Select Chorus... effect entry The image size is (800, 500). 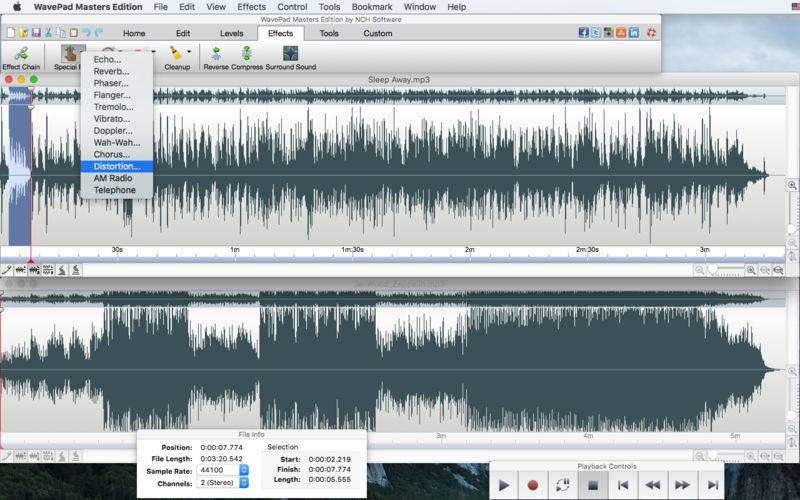click(117, 155)
